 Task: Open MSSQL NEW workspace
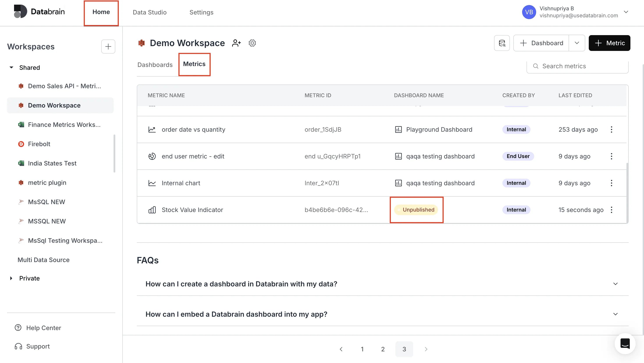(60, 221)
